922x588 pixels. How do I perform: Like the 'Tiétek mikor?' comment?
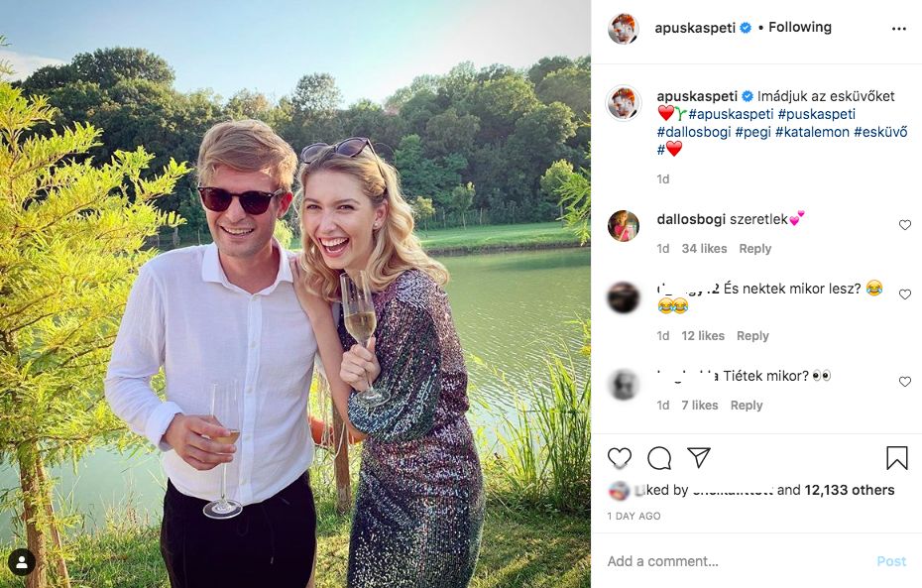point(904,382)
